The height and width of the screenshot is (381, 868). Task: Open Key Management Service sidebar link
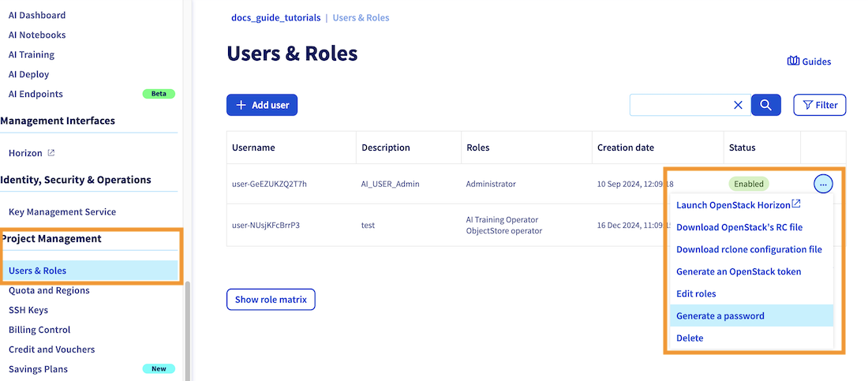pyautogui.click(x=62, y=211)
